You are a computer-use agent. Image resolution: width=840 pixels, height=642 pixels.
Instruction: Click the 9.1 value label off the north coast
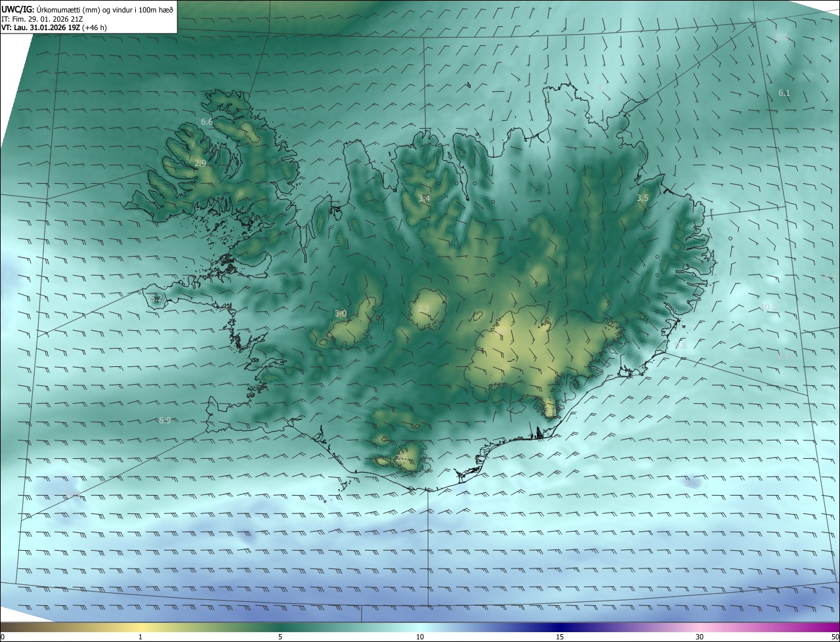point(603,87)
